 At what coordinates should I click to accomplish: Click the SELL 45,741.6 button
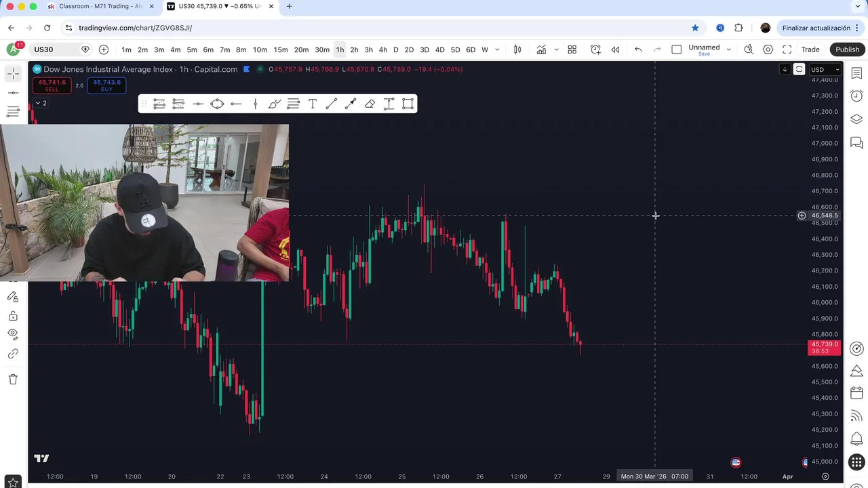[x=52, y=85]
